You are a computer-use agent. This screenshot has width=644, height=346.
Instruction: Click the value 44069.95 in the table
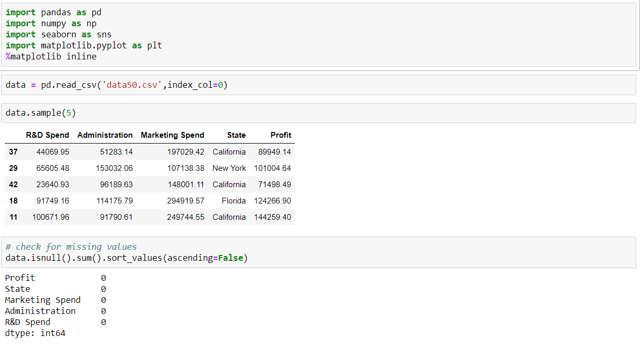click(x=53, y=152)
